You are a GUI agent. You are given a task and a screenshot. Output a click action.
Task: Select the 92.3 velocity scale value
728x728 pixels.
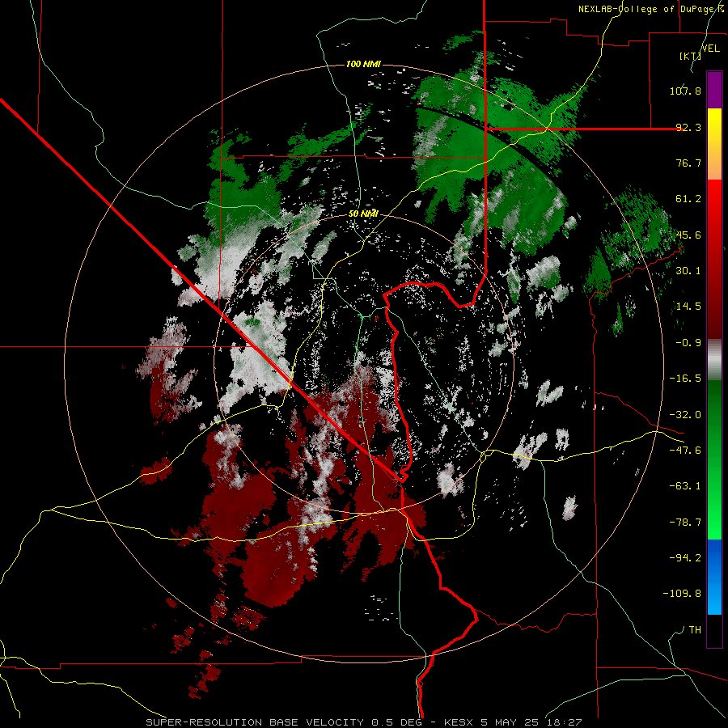[x=688, y=127]
